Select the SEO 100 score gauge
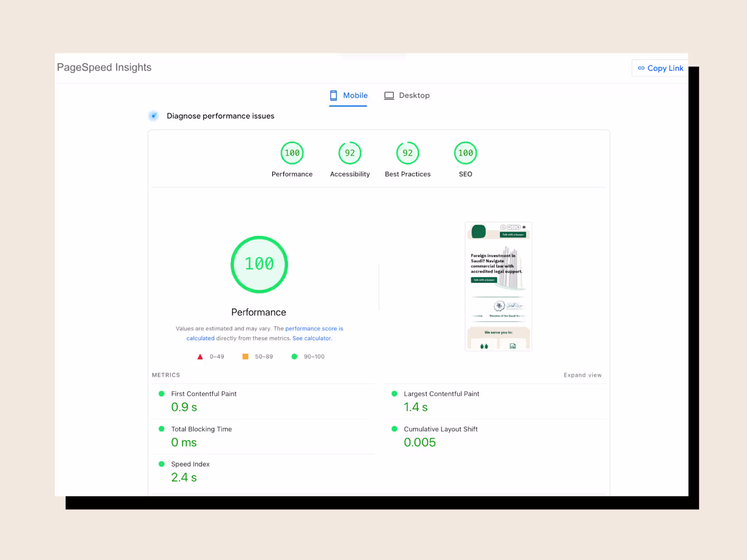 466,153
